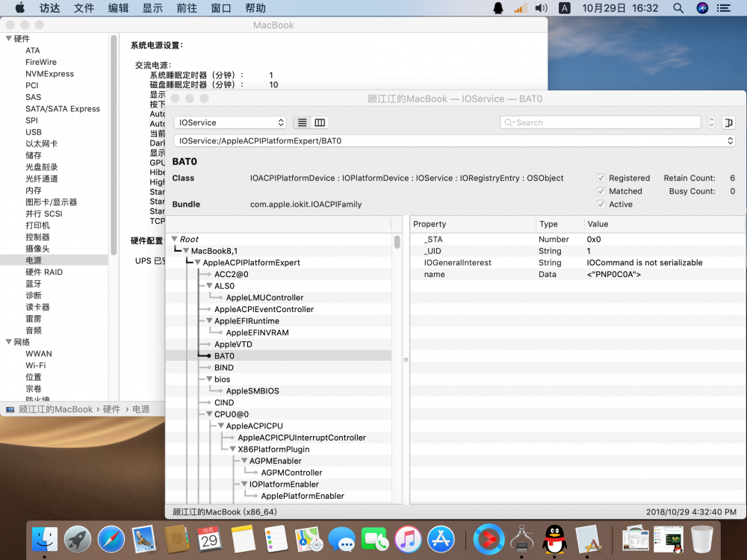Screen dimensions: 747x560
Task: Toggle the Matched checkbox
Action: point(601,191)
